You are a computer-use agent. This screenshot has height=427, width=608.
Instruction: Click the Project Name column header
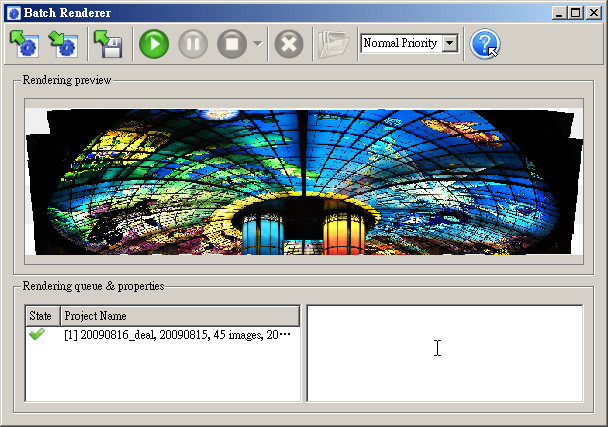[180, 316]
